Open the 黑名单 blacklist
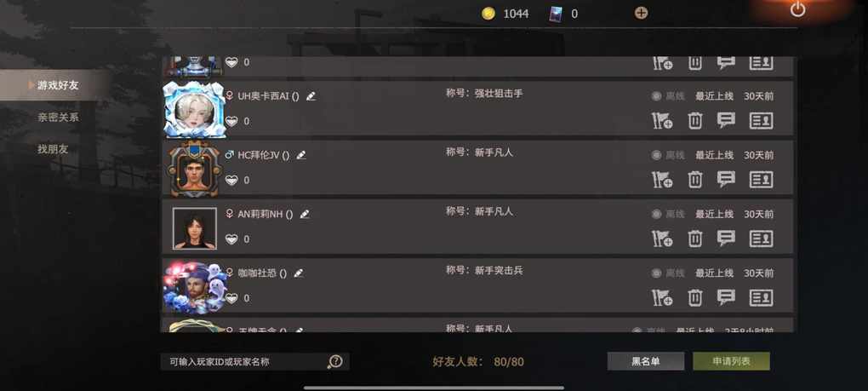This screenshot has width=868, height=391. pyautogui.click(x=645, y=362)
